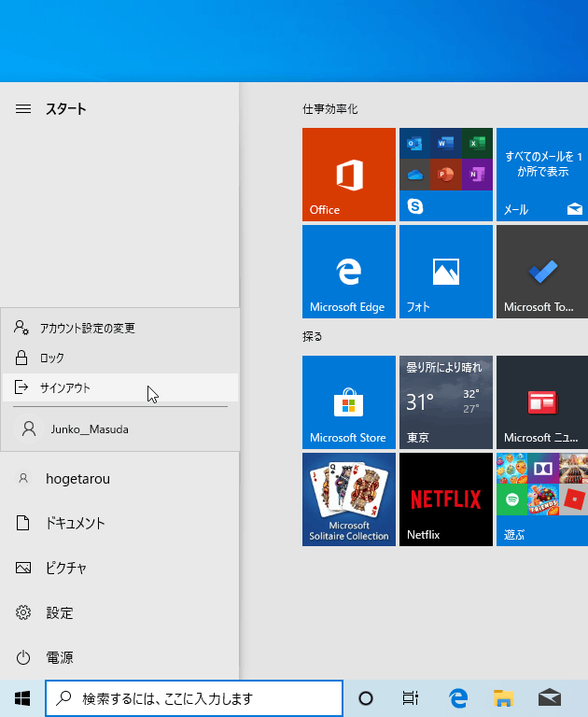Viewport: 588px width, 717px height.
Task: Focus the taskbar search box
Action: (194, 698)
